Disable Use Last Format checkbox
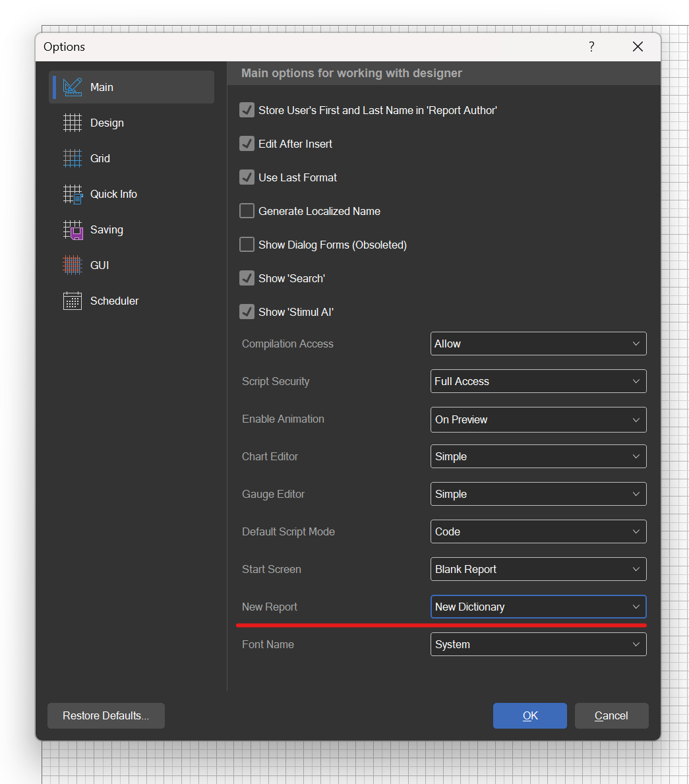The image size is (689, 784). (247, 177)
